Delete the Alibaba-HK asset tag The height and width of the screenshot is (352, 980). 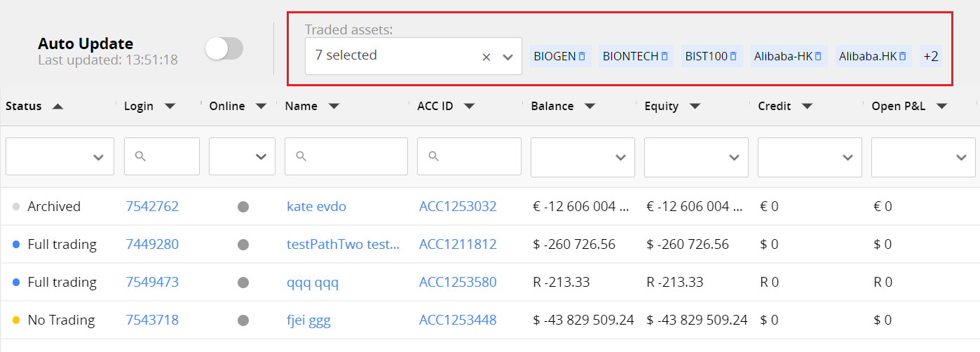[818, 56]
